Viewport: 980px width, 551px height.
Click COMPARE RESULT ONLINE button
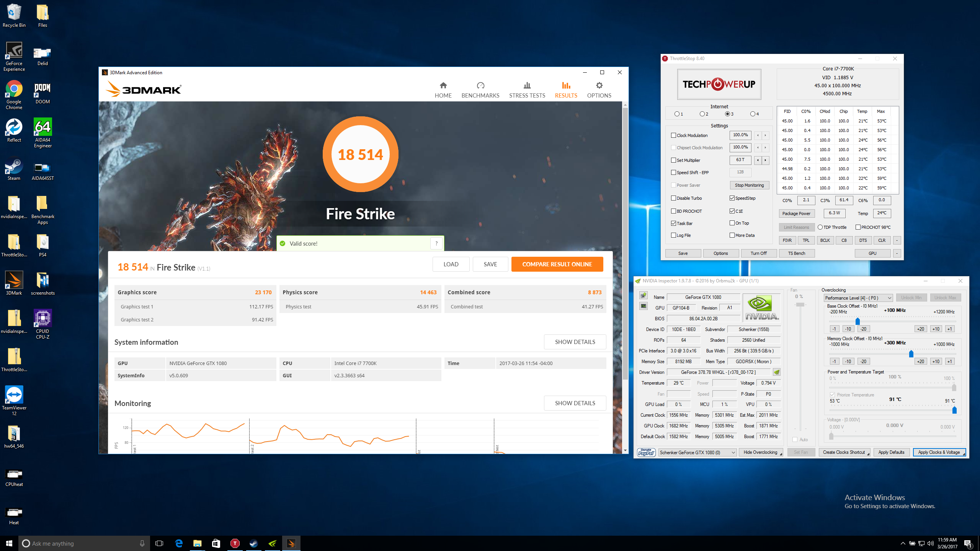tap(557, 264)
